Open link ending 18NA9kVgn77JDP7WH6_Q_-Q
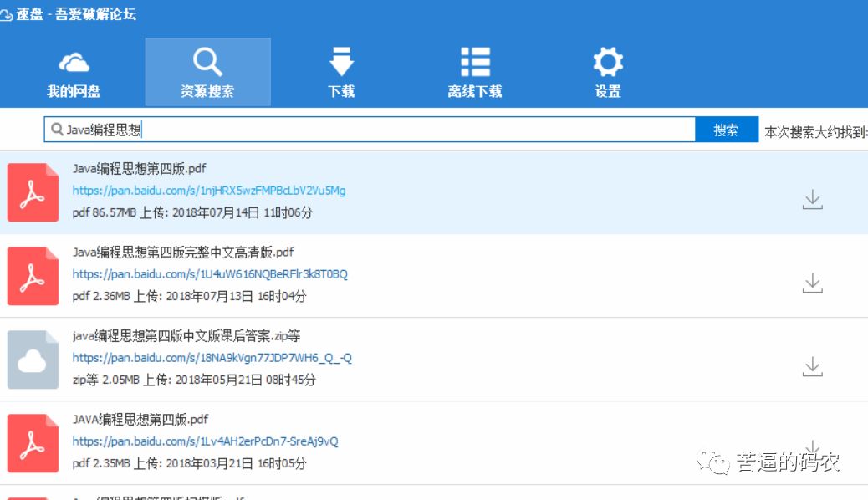 coord(212,358)
